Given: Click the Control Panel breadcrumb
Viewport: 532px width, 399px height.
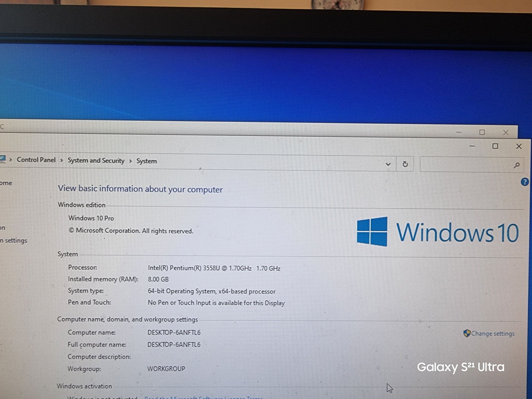Looking at the screenshot, I should [36, 160].
